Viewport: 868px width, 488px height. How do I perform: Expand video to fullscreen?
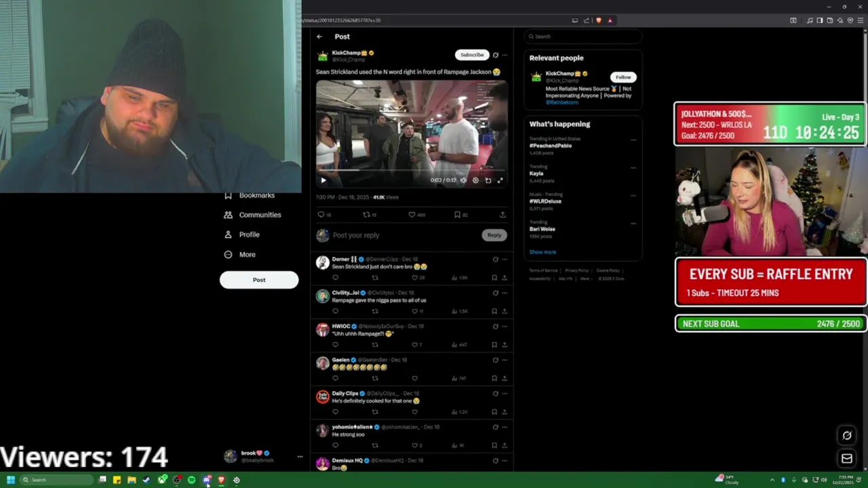point(500,180)
